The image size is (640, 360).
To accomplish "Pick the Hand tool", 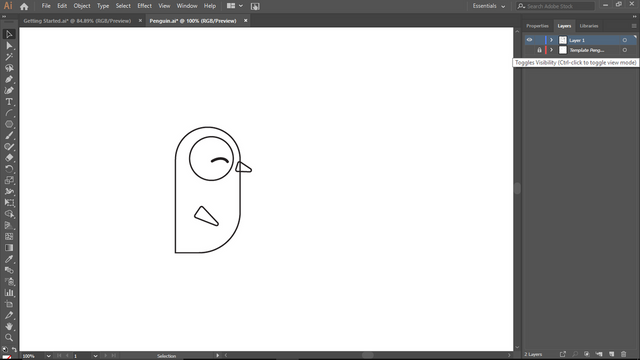I will (x=9, y=326).
